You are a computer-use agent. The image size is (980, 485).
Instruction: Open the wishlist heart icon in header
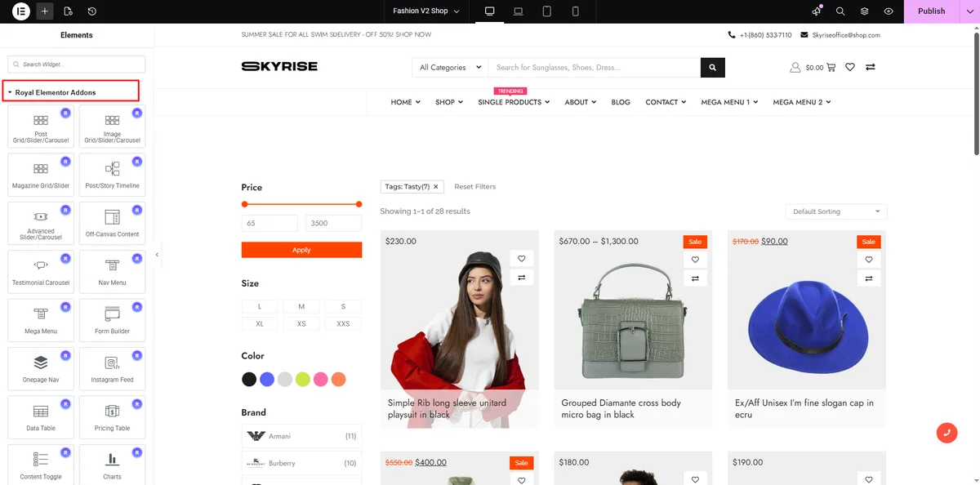(x=850, y=68)
